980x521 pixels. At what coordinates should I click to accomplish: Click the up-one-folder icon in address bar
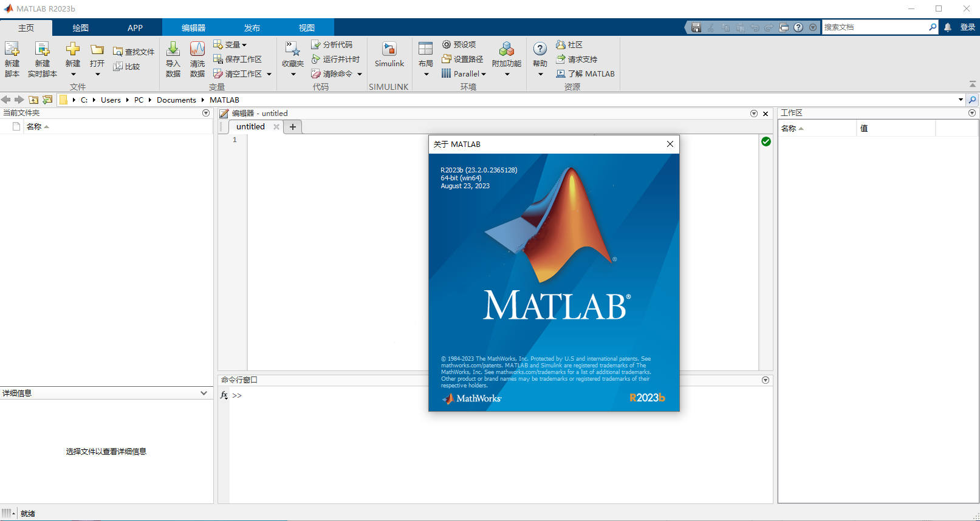33,100
